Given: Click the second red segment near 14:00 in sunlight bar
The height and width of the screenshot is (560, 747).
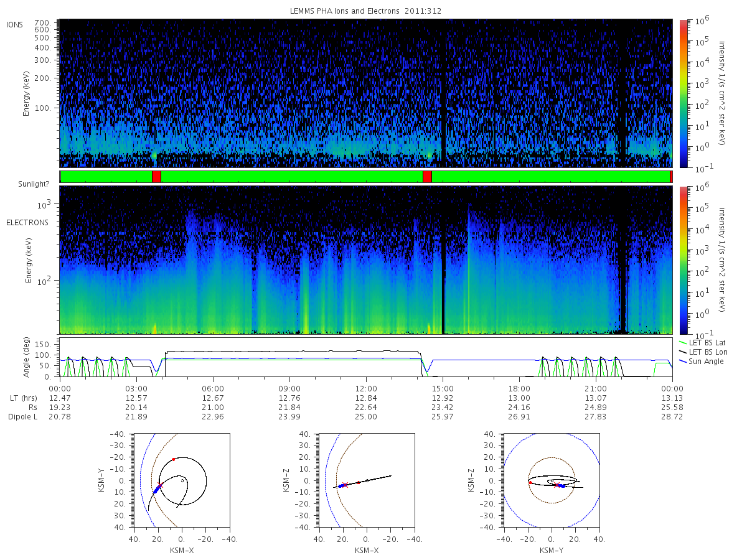Looking at the screenshot, I should click(427, 177).
